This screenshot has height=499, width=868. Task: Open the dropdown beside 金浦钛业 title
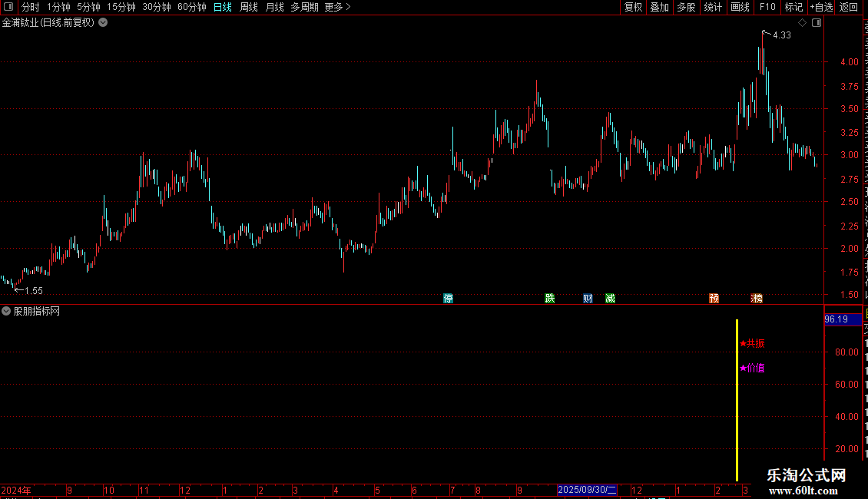click(x=103, y=23)
